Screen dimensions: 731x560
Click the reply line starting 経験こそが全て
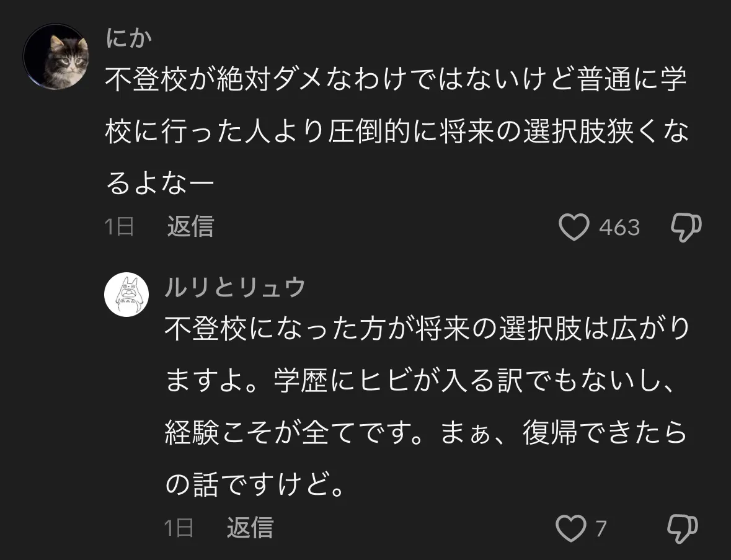425,433
